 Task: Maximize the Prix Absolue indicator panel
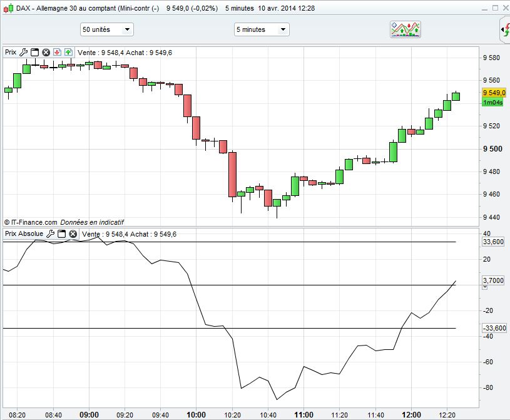[x=61, y=233]
